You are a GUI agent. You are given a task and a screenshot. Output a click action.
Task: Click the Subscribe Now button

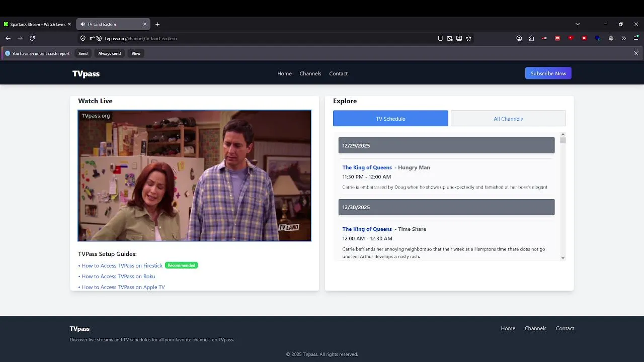548,73
